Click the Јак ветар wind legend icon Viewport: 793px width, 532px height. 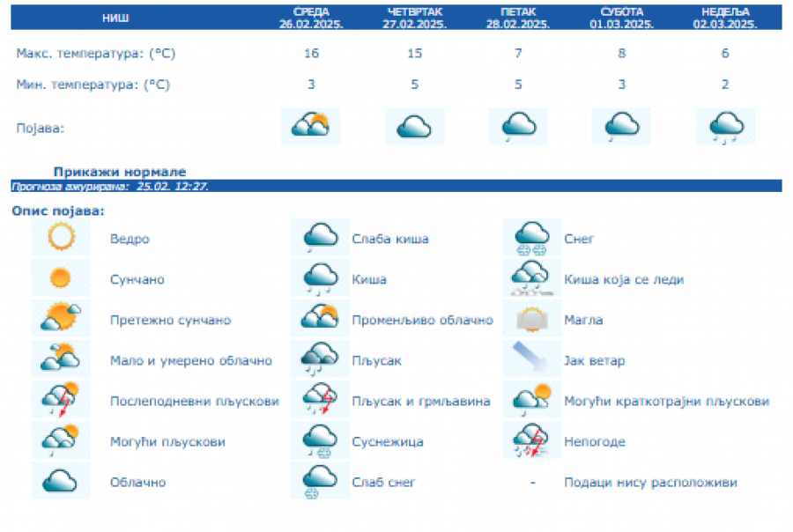pos(532,360)
